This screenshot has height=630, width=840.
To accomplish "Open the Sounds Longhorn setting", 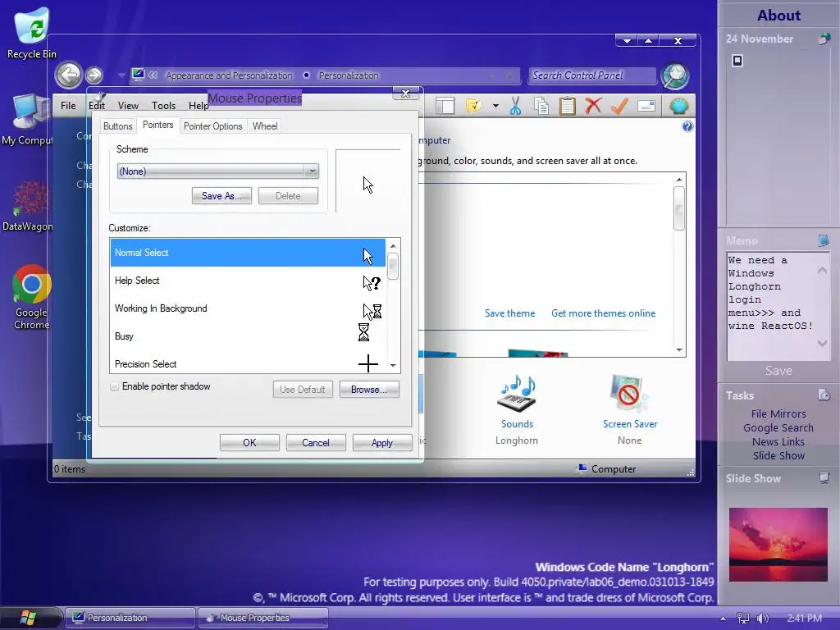I will pyautogui.click(x=517, y=410).
